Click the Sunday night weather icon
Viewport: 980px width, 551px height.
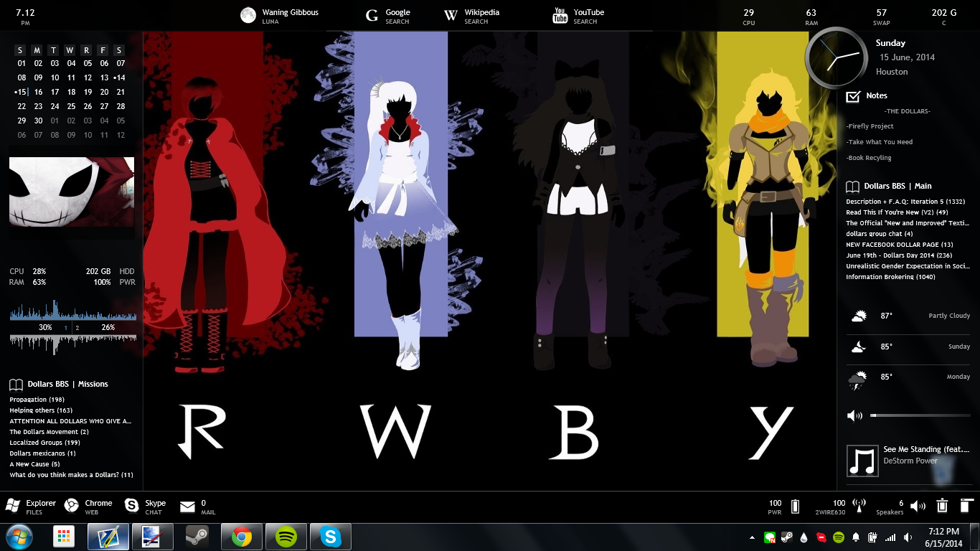click(x=858, y=347)
